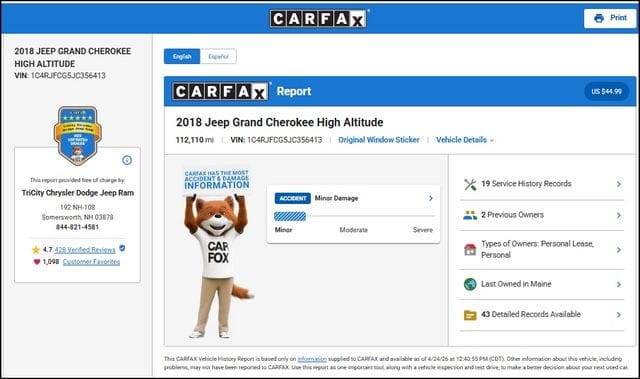Click the printer icon in Print button
Screen dimensions: 640x379
tap(599, 18)
